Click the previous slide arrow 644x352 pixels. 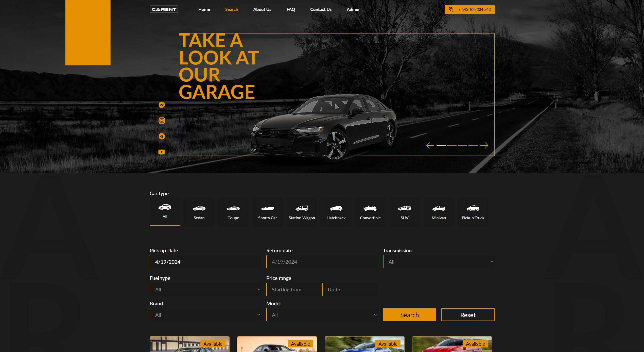pyautogui.click(x=430, y=145)
